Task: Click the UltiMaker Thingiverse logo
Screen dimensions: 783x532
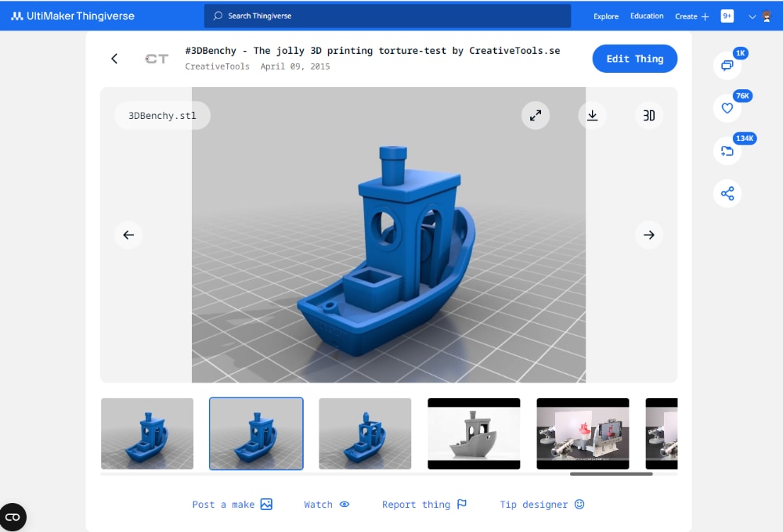Action: click(x=73, y=16)
